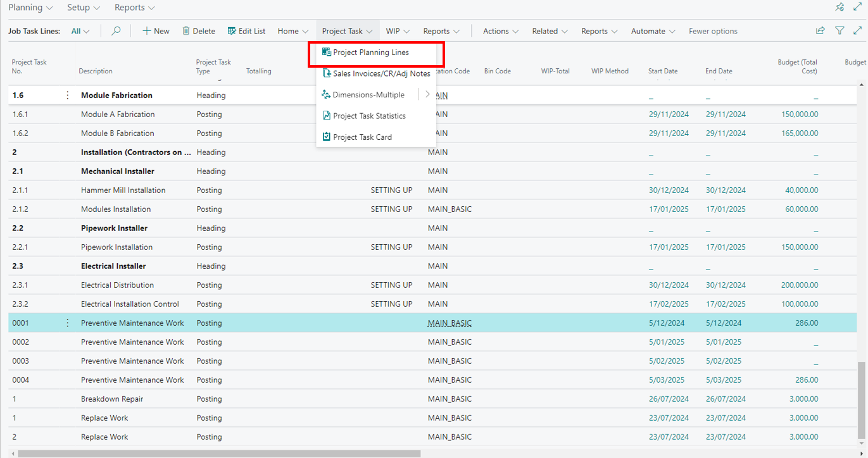The width and height of the screenshot is (868, 458).
Task: Click the End Date column header
Action: point(719,71)
